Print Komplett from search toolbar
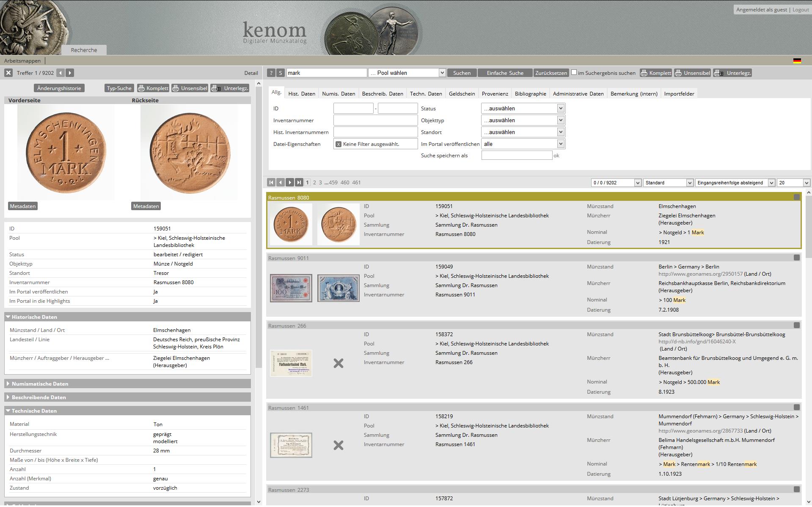Screen dimensions: 812x507 pyautogui.click(x=655, y=73)
